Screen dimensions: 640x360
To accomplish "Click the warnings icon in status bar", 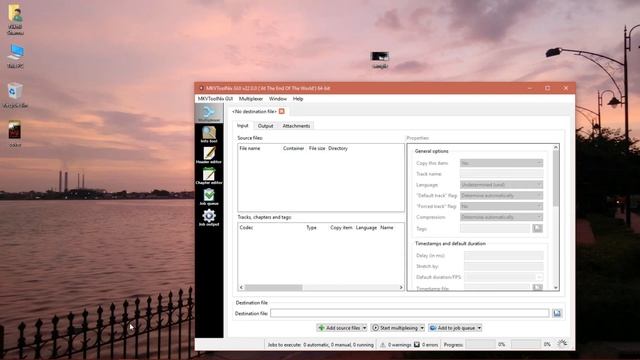I will pos(382,344).
